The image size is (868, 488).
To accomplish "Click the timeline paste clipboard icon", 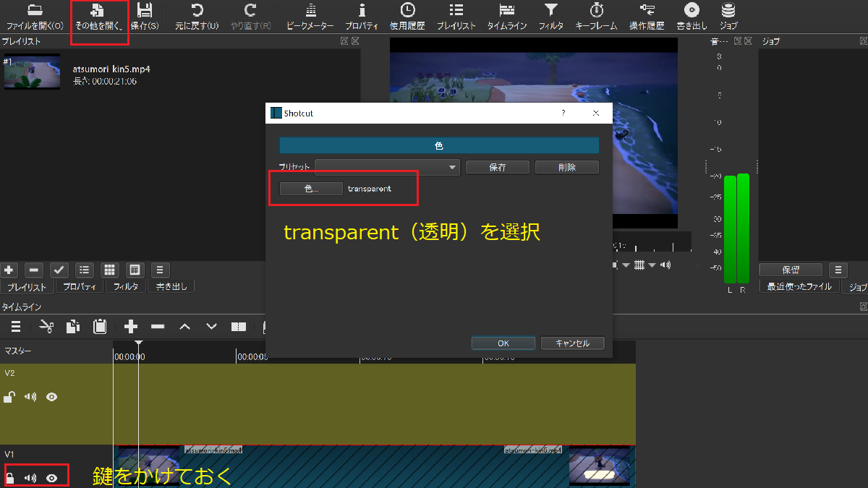I will click(x=100, y=327).
